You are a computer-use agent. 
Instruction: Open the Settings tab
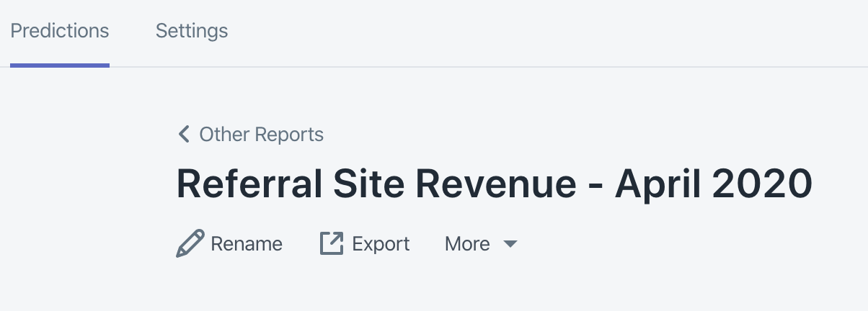coord(192,32)
